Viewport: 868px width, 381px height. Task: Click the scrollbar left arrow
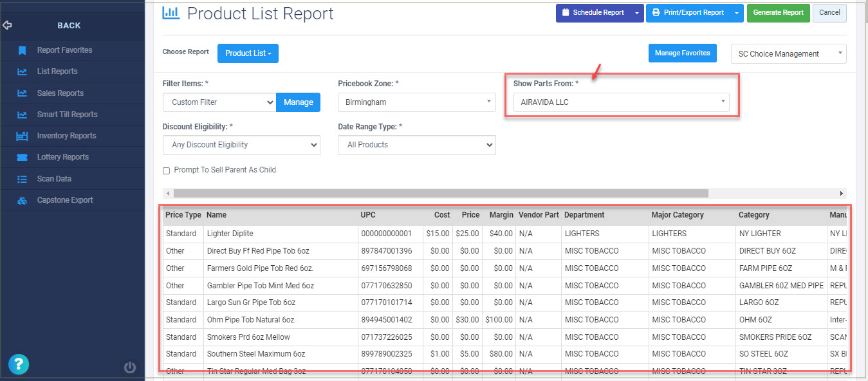(x=168, y=193)
